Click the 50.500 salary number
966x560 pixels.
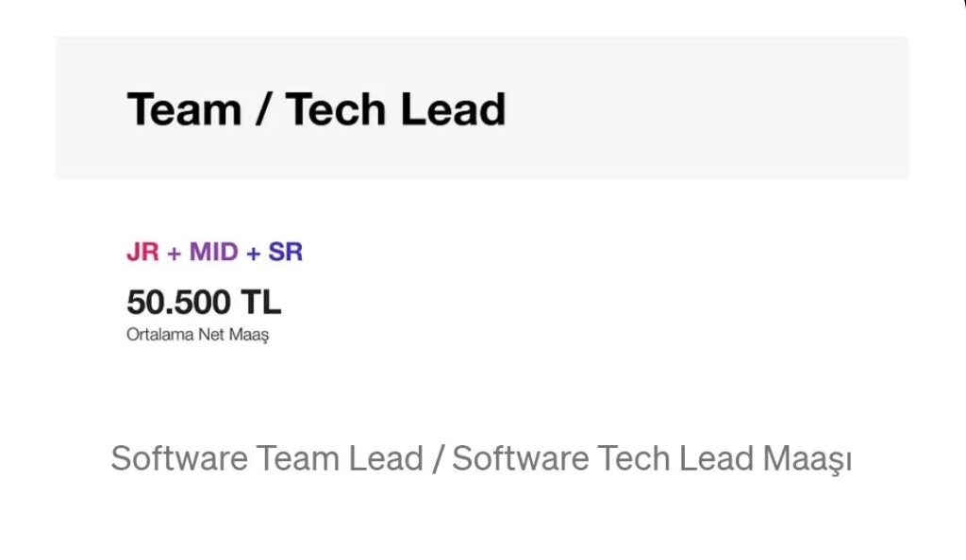(x=178, y=303)
